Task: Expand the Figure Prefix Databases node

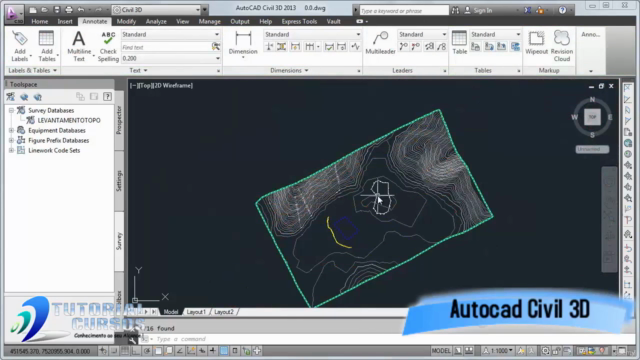Action: point(11,140)
